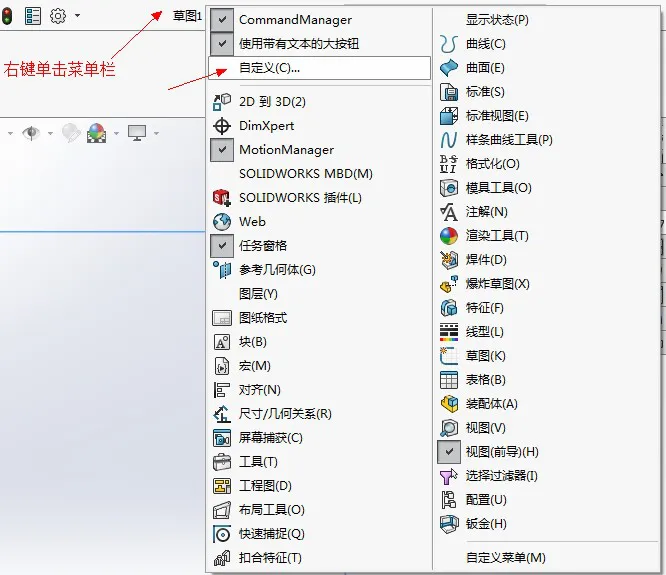
Task: Click the 钣金(H) sheet metal icon
Action: 449,524
